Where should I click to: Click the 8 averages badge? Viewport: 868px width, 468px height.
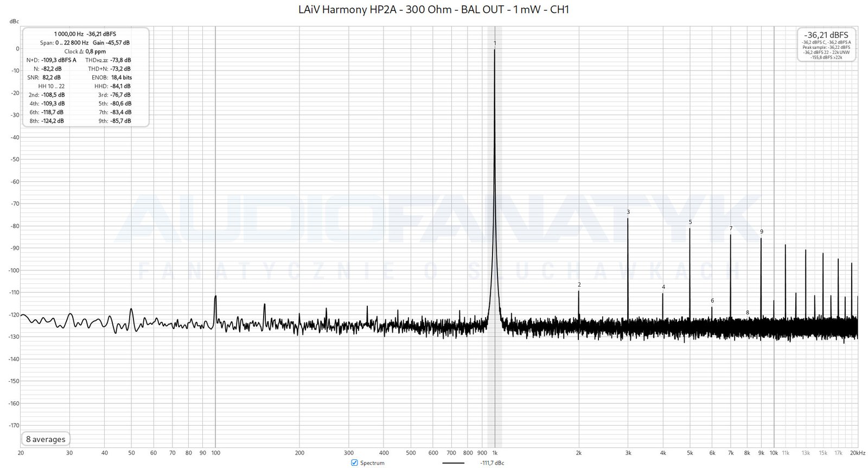click(46, 439)
